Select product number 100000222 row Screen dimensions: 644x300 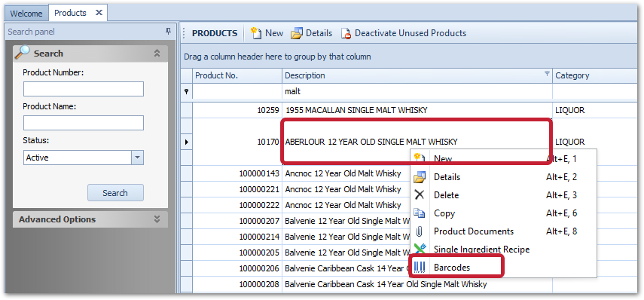(237, 205)
